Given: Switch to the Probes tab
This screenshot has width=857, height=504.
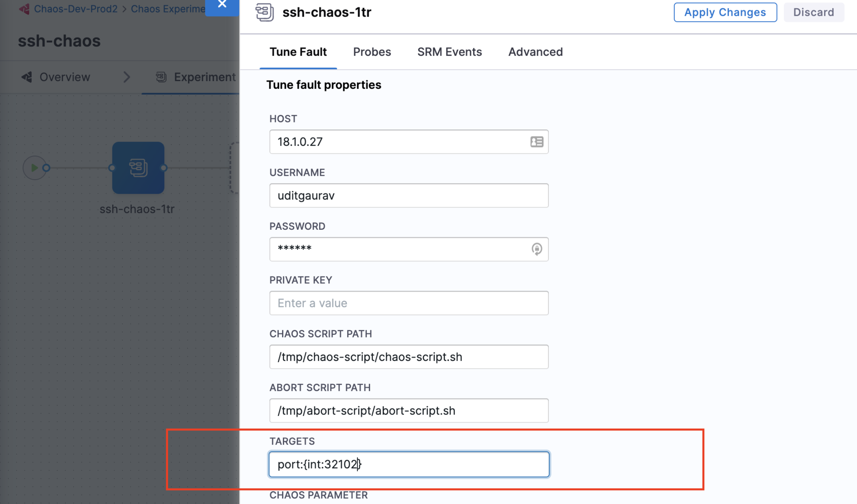Looking at the screenshot, I should (x=372, y=52).
